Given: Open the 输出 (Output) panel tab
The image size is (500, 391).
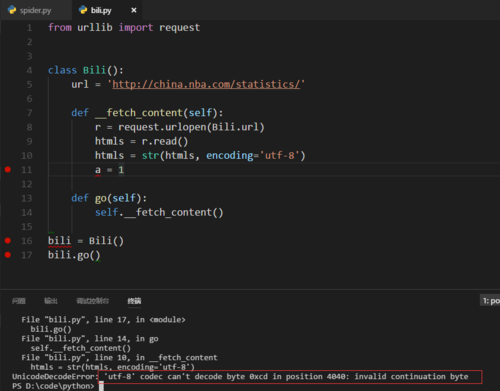Looking at the screenshot, I should coord(51,301).
